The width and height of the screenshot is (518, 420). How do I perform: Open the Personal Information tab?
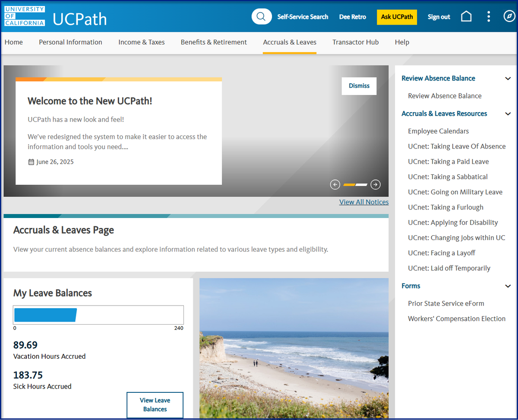[x=70, y=42]
